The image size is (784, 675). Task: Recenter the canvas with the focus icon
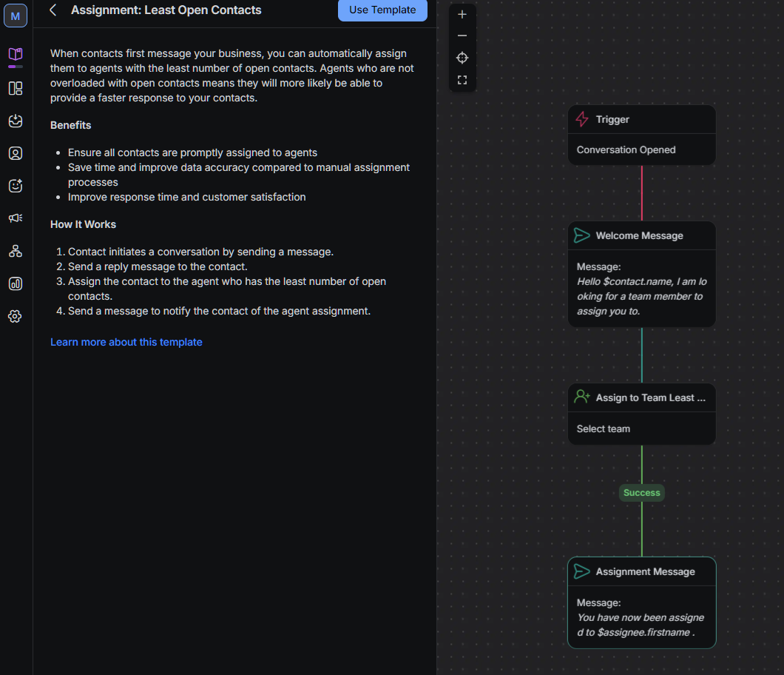(462, 58)
